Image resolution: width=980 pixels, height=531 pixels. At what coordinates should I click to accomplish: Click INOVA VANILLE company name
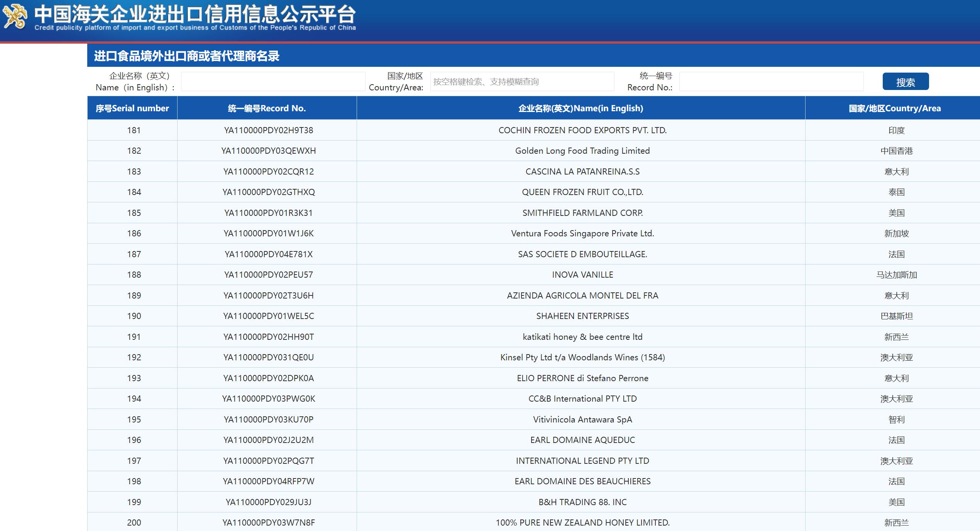[582, 275]
